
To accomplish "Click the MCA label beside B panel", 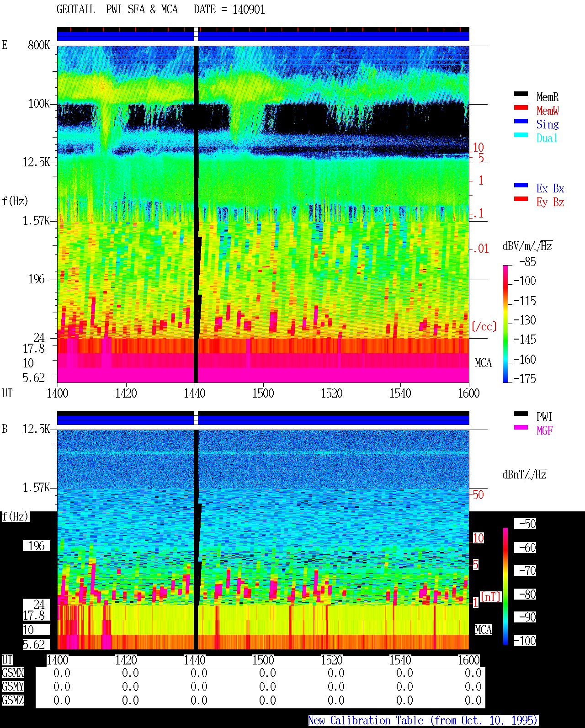I will [x=483, y=630].
